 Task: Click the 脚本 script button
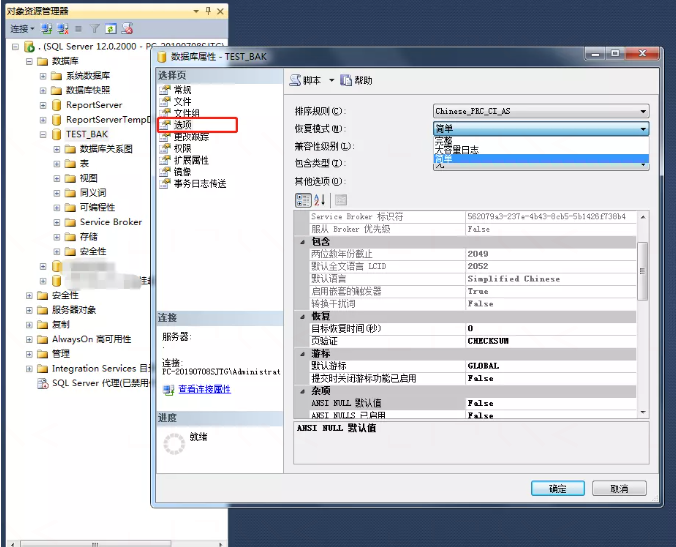pos(305,80)
